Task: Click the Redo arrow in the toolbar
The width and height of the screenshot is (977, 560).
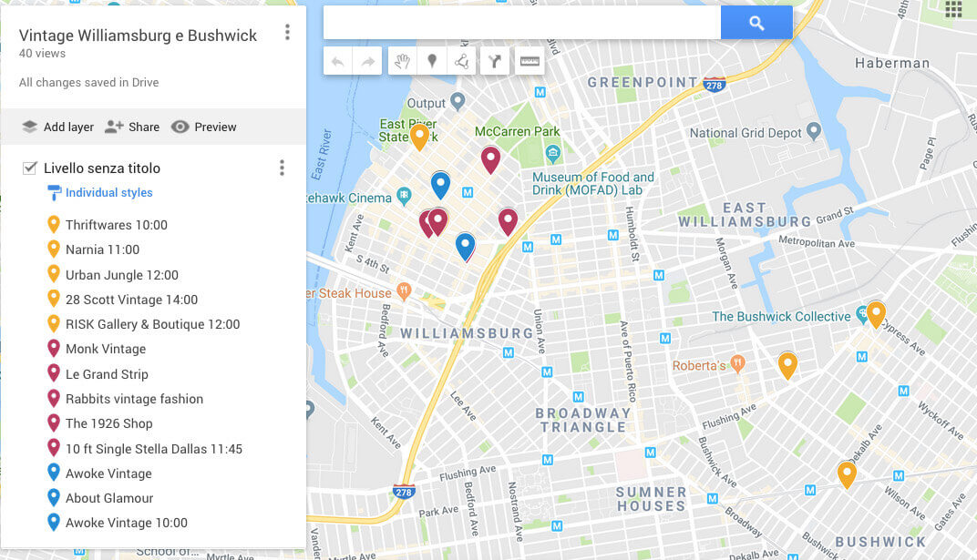Action: point(367,61)
